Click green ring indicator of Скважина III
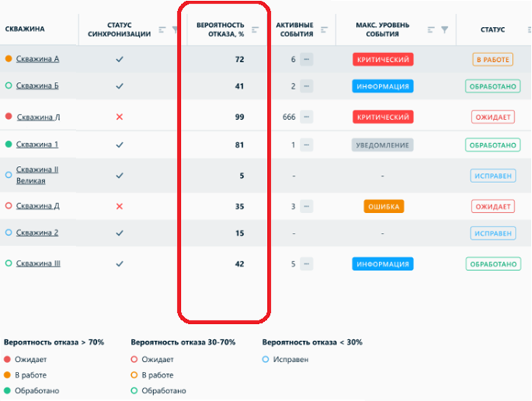 point(9,264)
